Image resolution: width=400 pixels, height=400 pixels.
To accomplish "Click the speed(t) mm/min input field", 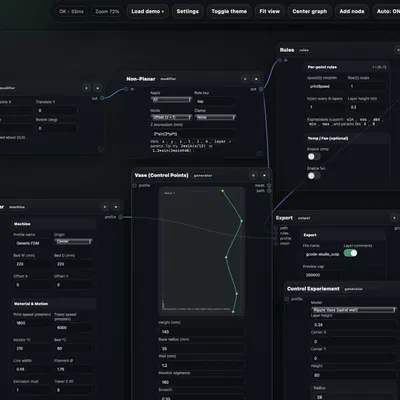I will (x=326, y=86).
